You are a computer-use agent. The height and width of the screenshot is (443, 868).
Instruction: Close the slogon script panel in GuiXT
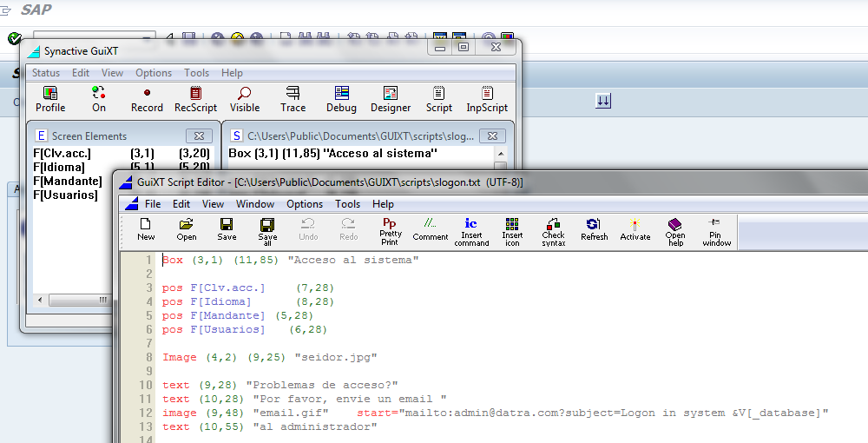click(x=492, y=136)
